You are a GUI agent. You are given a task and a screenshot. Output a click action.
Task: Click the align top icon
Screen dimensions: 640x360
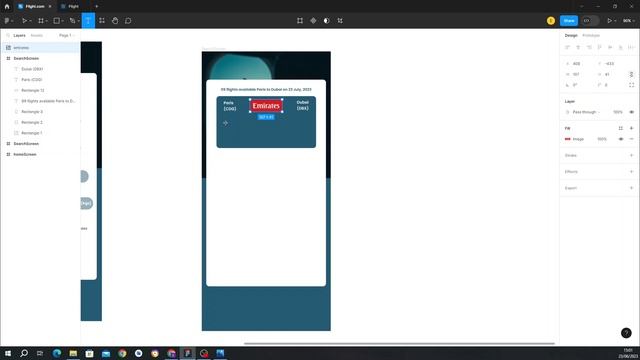pyautogui.click(x=599, y=47)
